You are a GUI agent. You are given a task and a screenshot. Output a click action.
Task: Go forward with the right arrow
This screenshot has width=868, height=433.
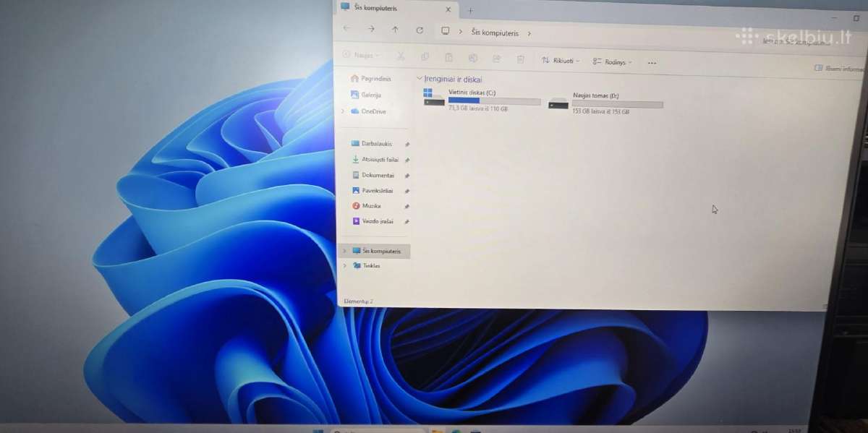pyautogui.click(x=371, y=29)
